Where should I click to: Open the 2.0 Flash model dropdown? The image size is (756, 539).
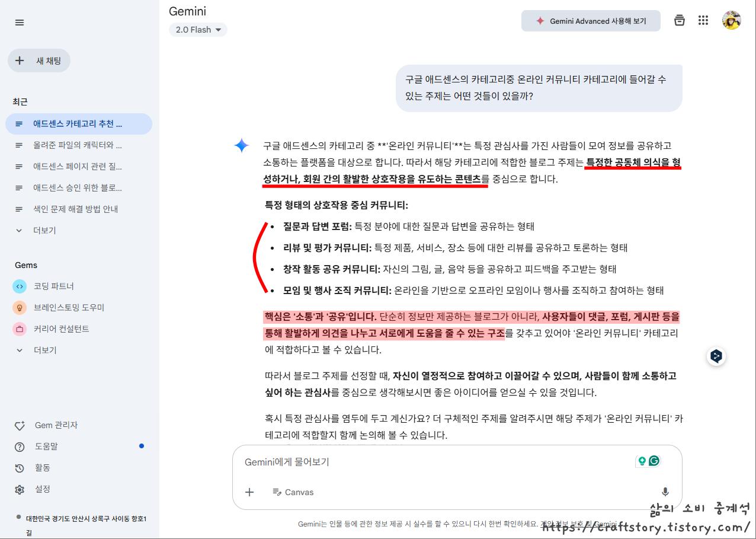tap(198, 30)
